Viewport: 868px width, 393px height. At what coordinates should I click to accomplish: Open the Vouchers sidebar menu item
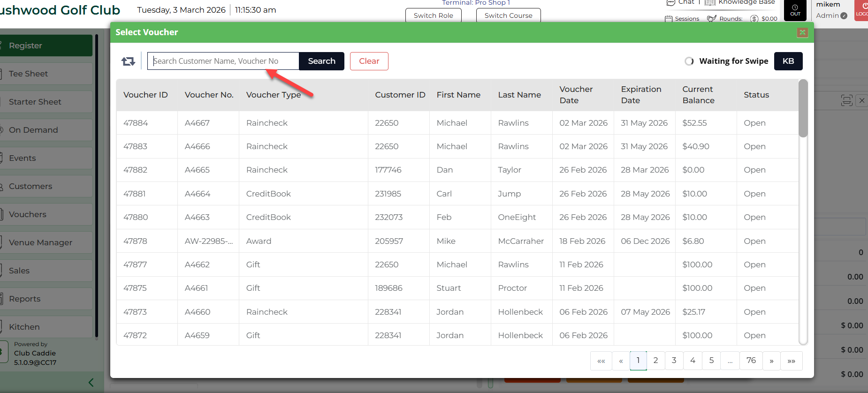click(46, 214)
